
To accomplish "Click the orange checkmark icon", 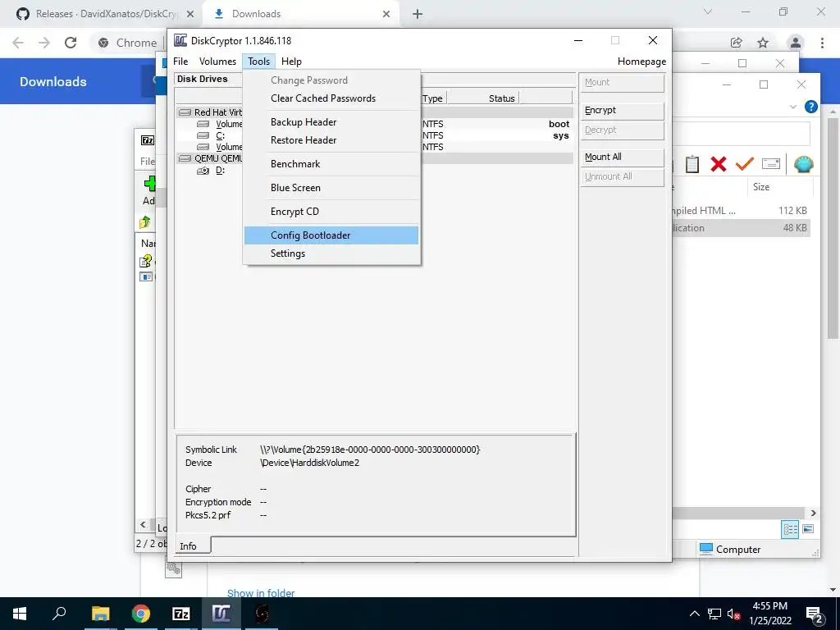I will tap(744, 164).
